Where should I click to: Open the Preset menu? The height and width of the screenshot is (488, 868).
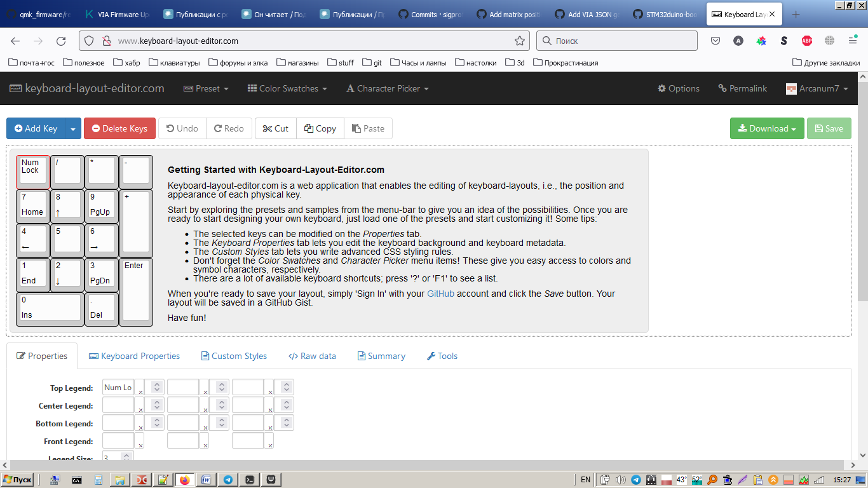tap(206, 88)
